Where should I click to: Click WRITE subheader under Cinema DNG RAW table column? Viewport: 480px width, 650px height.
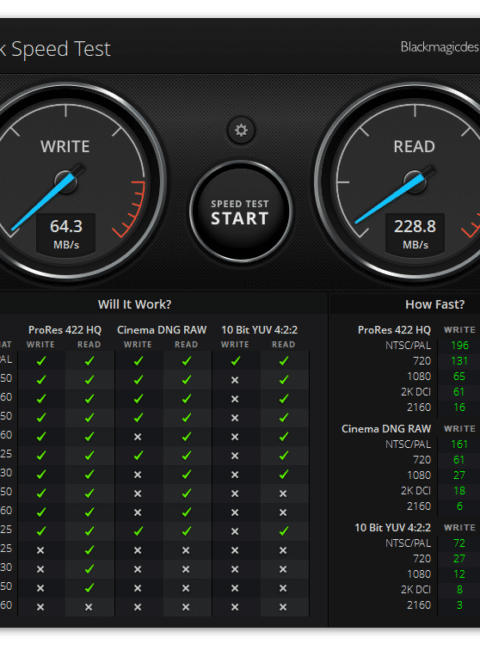[138, 344]
